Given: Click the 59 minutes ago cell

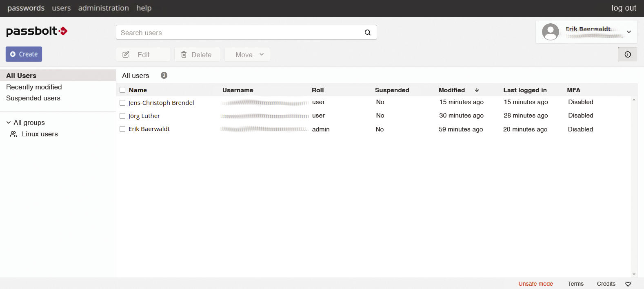Looking at the screenshot, I should point(461,129).
